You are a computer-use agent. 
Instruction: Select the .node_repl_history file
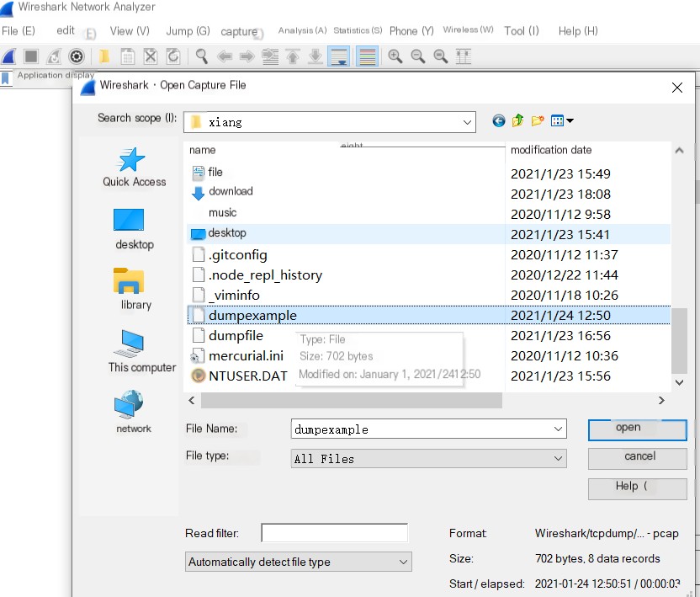pyautogui.click(x=265, y=275)
